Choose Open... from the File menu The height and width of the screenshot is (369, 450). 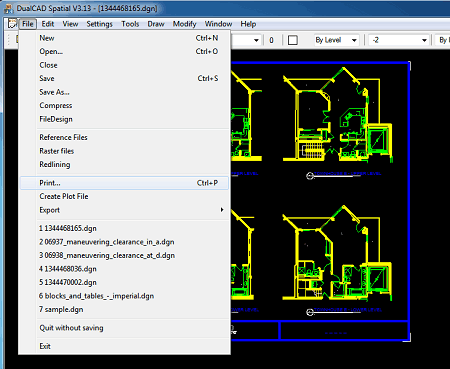(124, 51)
